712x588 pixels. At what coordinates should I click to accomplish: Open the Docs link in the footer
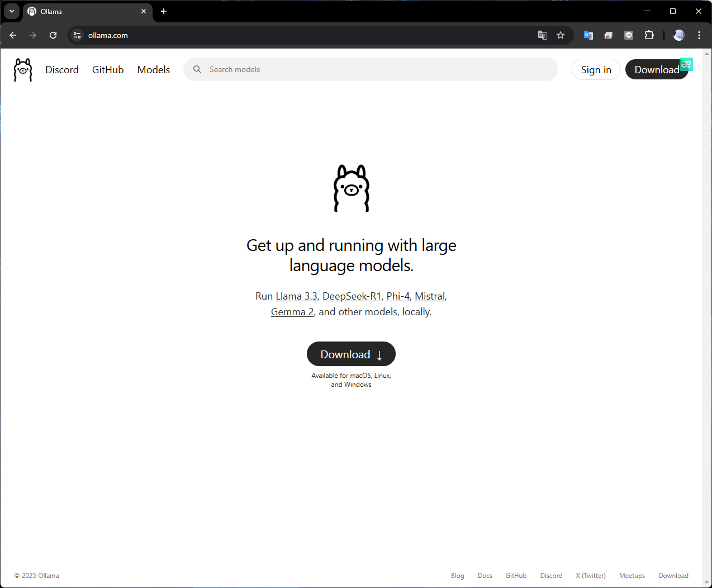(485, 576)
